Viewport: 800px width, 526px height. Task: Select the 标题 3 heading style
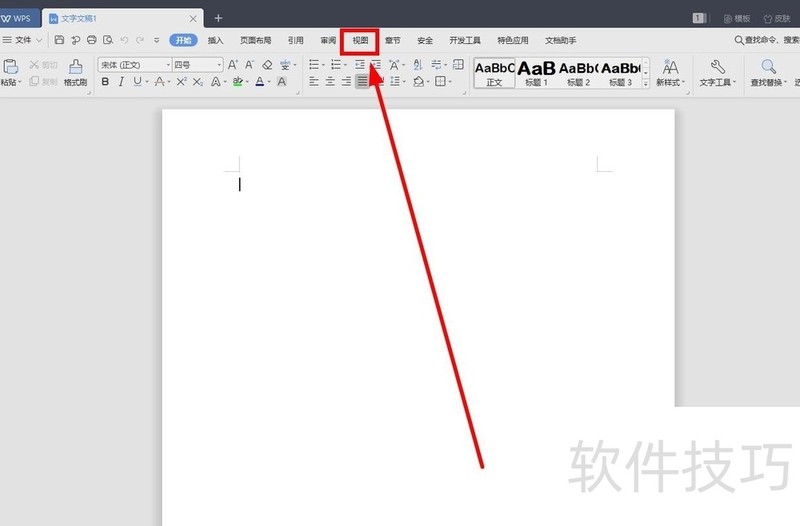[x=620, y=73]
